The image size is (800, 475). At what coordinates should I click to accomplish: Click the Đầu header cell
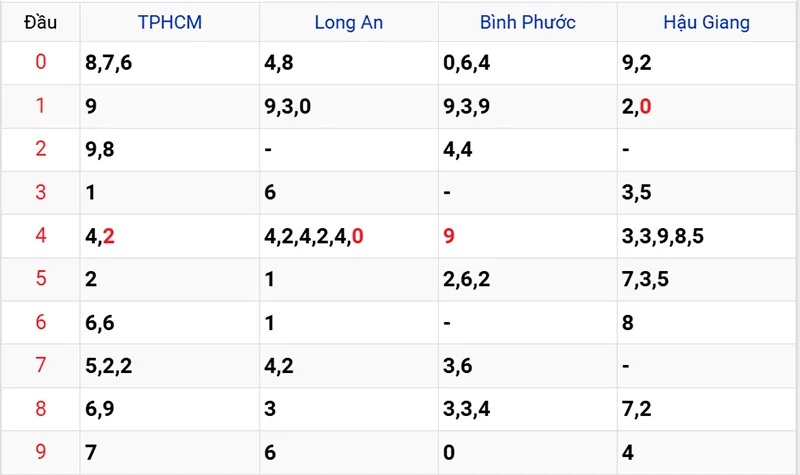[40, 21]
